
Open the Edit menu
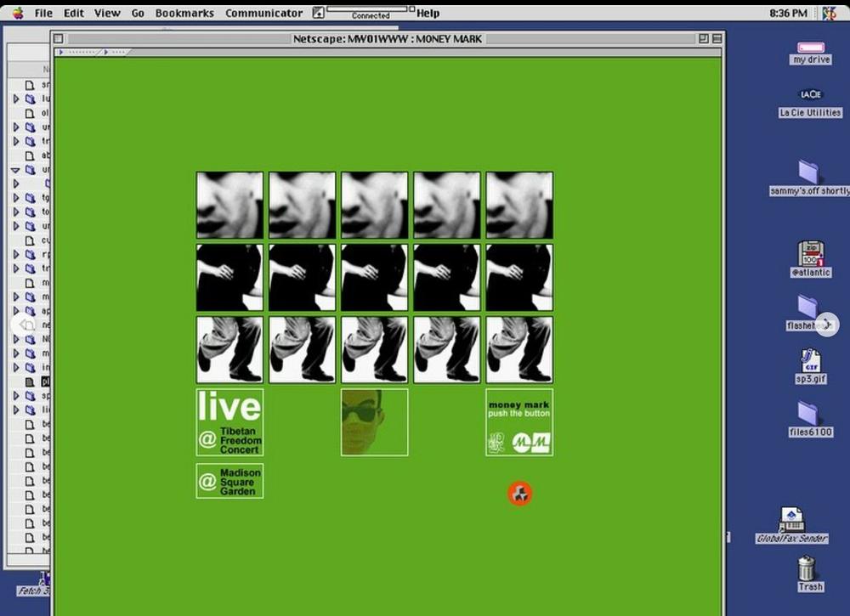74,13
